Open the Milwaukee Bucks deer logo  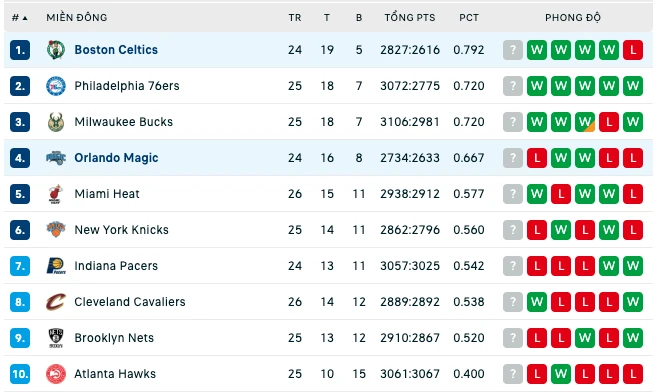pyautogui.click(x=56, y=122)
